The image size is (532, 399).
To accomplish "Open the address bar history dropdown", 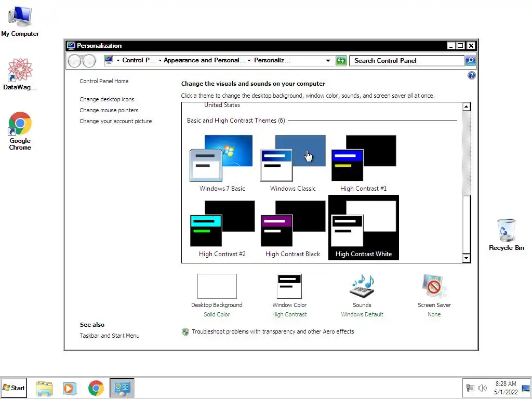I will point(328,61).
